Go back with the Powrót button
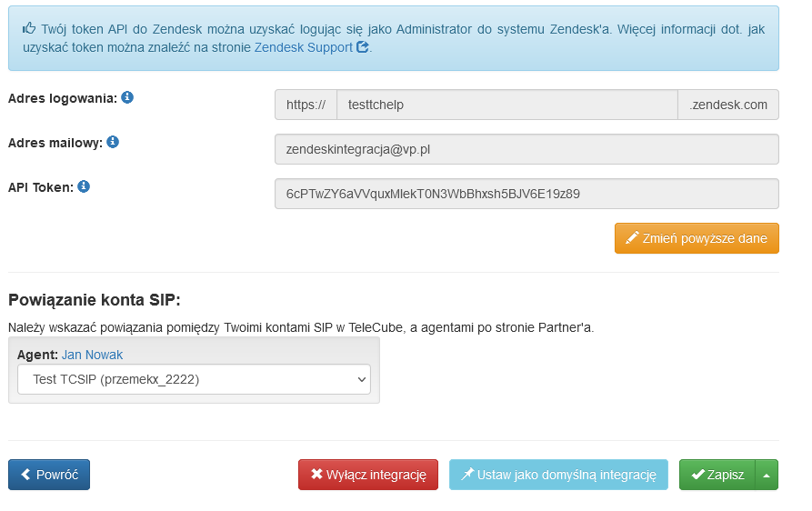The image size is (812, 511). pos(49,475)
